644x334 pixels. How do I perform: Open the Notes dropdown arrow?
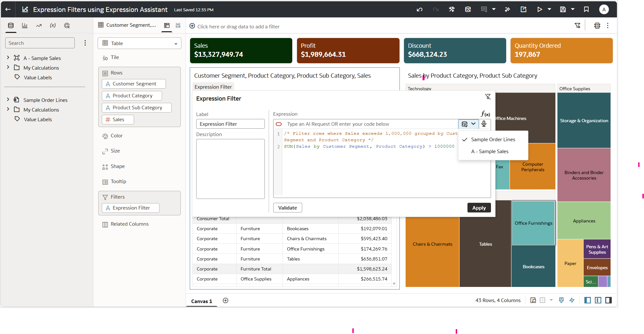(x=494, y=9)
